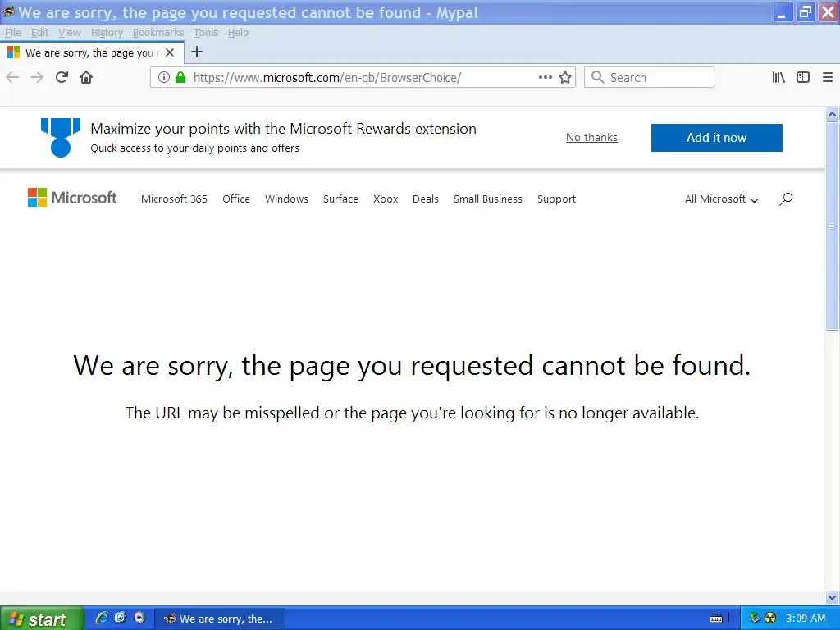Click the Microsoft Rewards medal icon
The width and height of the screenshot is (840, 630).
click(x=61, y=138)
